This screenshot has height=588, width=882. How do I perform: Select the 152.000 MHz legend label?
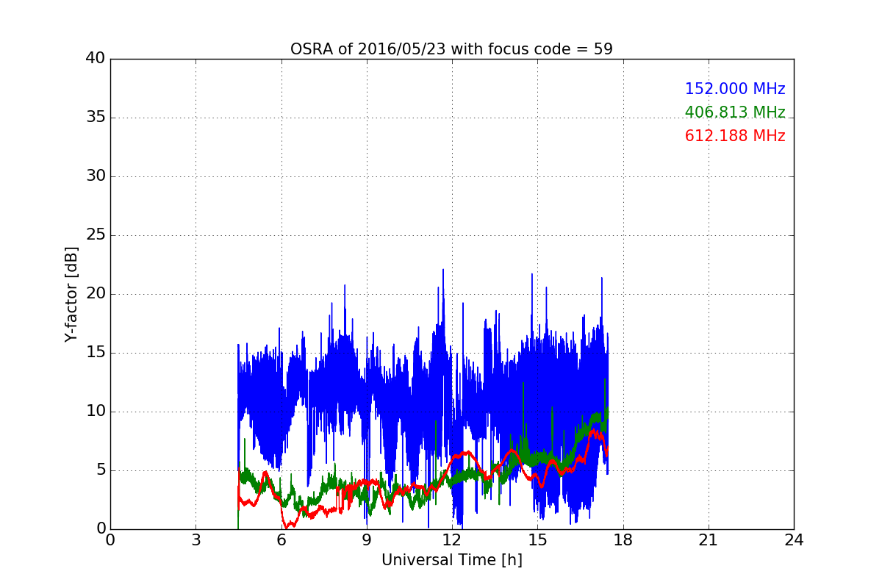pyautogui.click(x=735, y=89)
